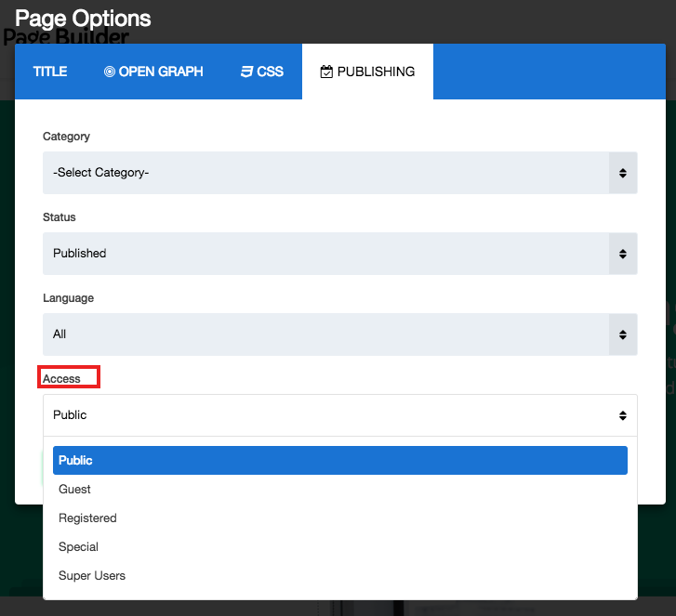Switch to the TITLE tab
This screenshot has height=616, width=676.
(50, 72)
